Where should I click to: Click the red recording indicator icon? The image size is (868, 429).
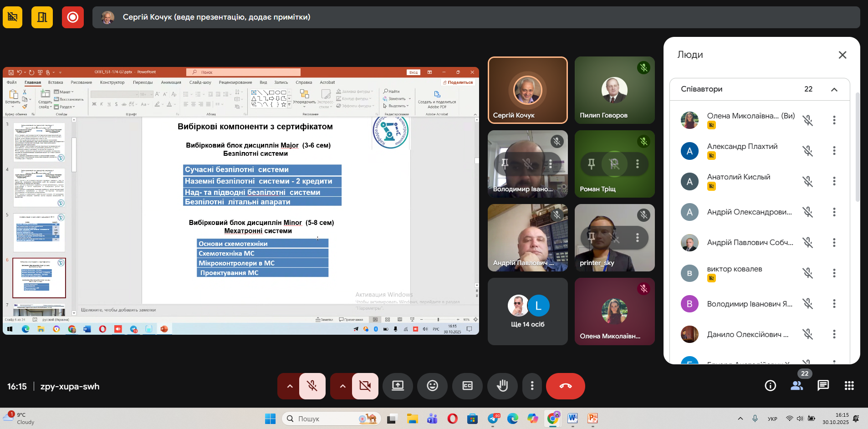coord(73,17)
